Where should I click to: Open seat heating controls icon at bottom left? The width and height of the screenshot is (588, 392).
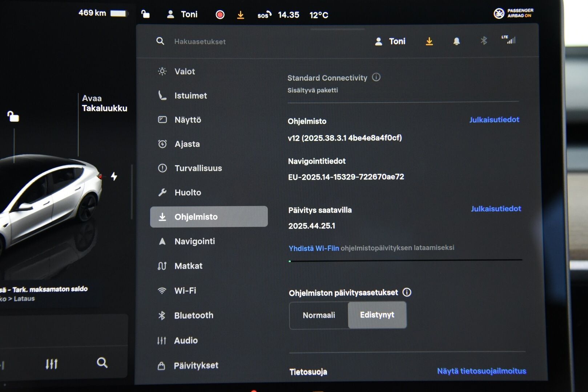(x=51, y=363)
